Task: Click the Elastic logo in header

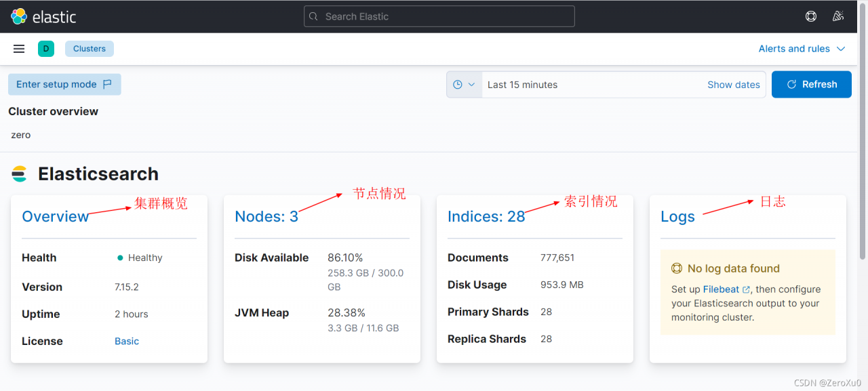Action: (x=43, y=16)
